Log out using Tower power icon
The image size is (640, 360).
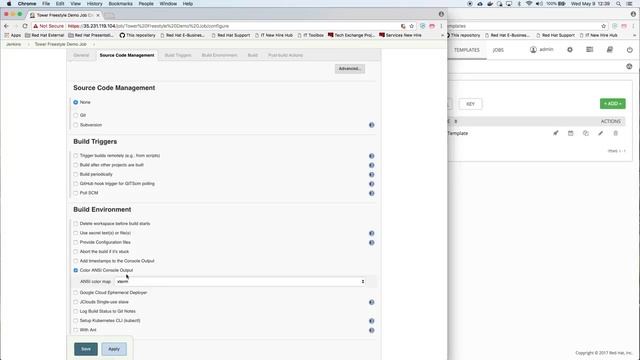(630, 50)
